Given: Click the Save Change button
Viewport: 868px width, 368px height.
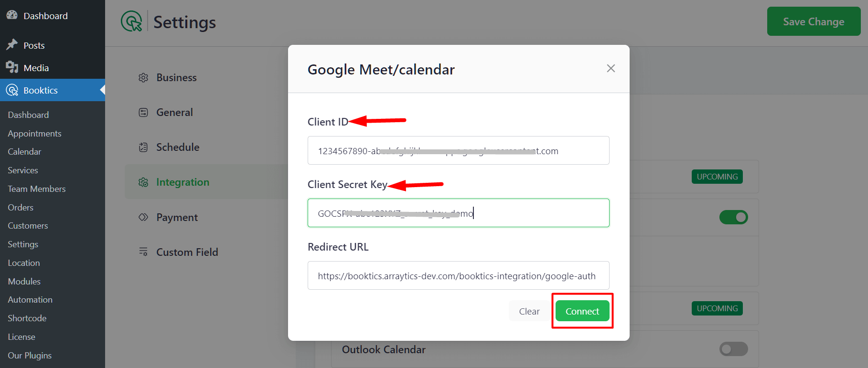Looking at the screenshot, I should [814, 21].
